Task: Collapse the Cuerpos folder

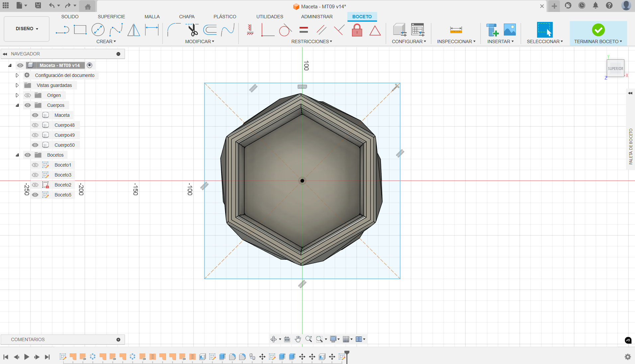Action: point(17,105)
